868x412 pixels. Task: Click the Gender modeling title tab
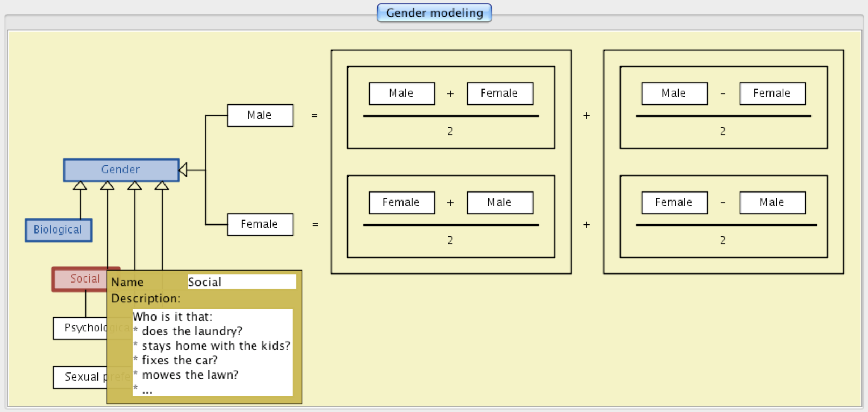[434, 13]
